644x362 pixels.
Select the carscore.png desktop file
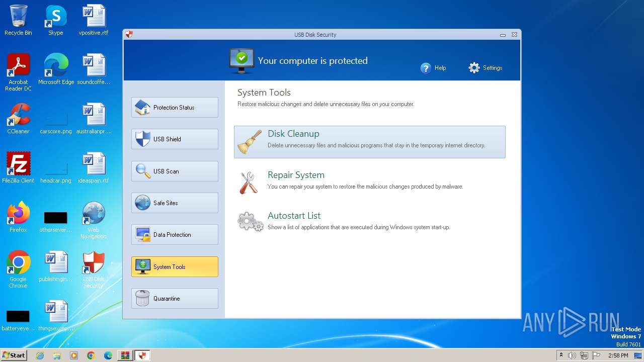(56, 122)
